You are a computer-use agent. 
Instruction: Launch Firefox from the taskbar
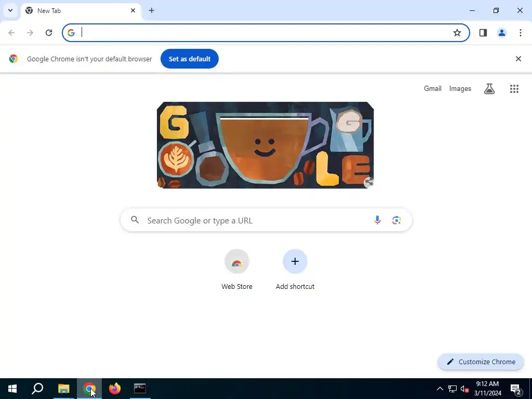pos(115,389)
